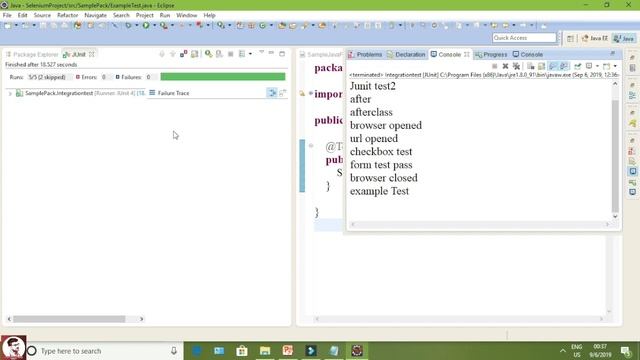Screen dimensions: 640x360
Task: Open the Debug dropdown arrow
Action: [x=136, y=25]
